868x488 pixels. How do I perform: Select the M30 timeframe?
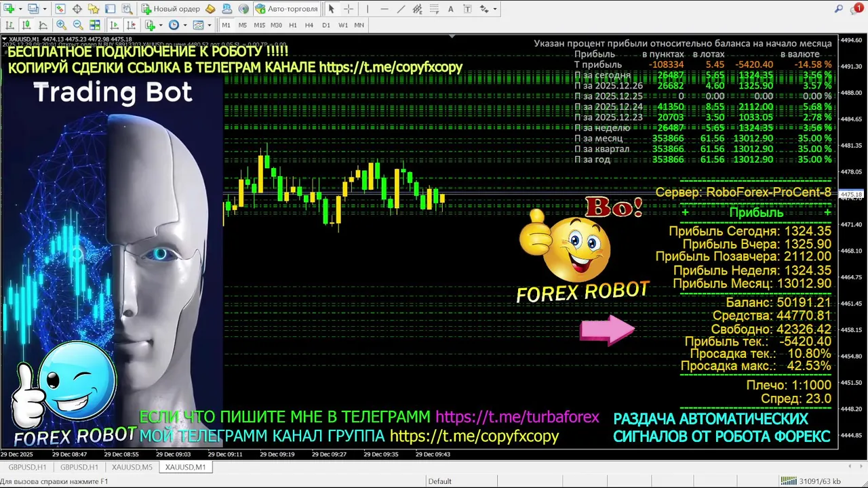[x=276, y=25]
